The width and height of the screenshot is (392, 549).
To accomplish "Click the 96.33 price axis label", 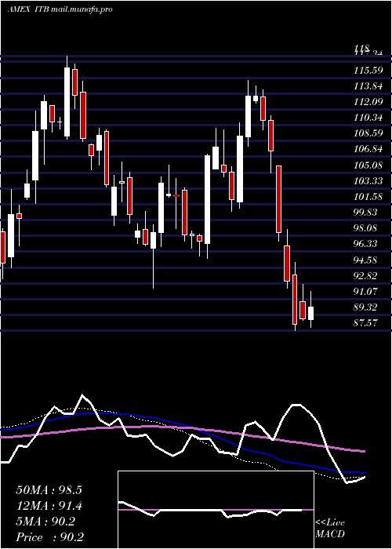I will (365, 244).
